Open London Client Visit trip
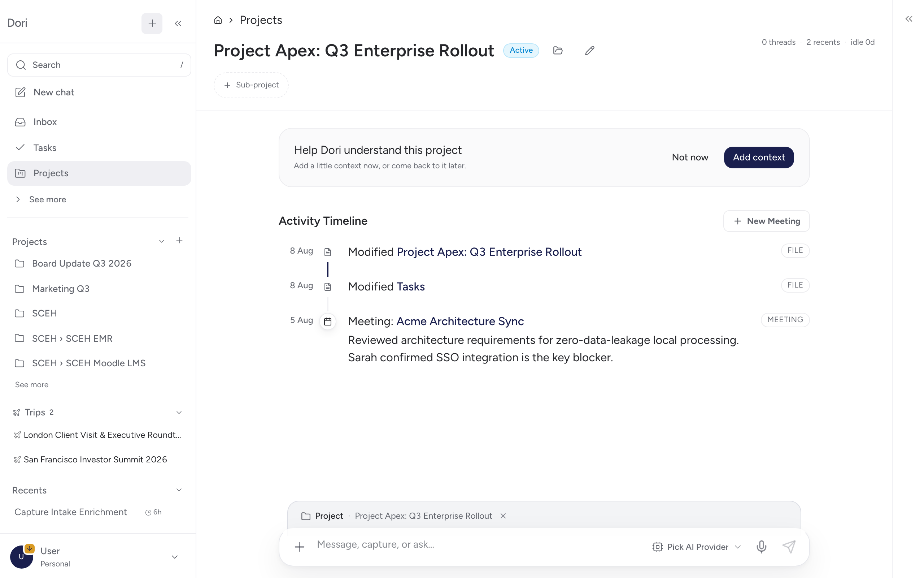The image size is (924, 578). (x=98, y=435)
